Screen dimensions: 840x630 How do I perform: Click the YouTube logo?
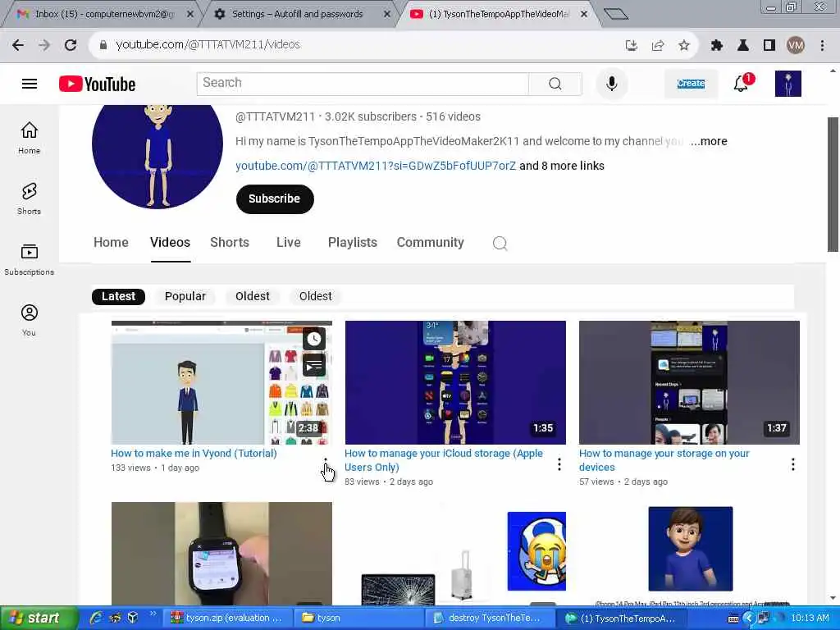tap(97, 84)
